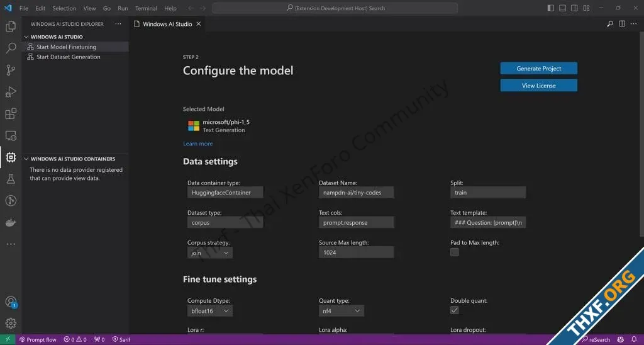The height and width of the screenshot is (345, 644).
Task: Click the find icon in editor toolbar
Action: pyautogui.click(x=610, y=24)
